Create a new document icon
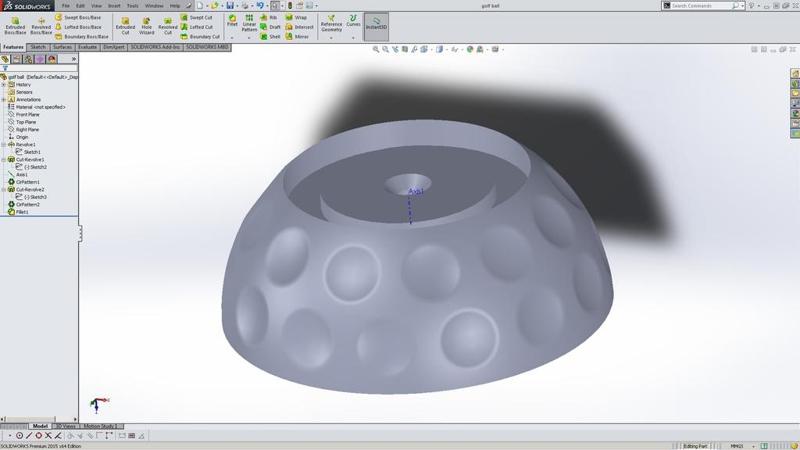 pos(199,6)
